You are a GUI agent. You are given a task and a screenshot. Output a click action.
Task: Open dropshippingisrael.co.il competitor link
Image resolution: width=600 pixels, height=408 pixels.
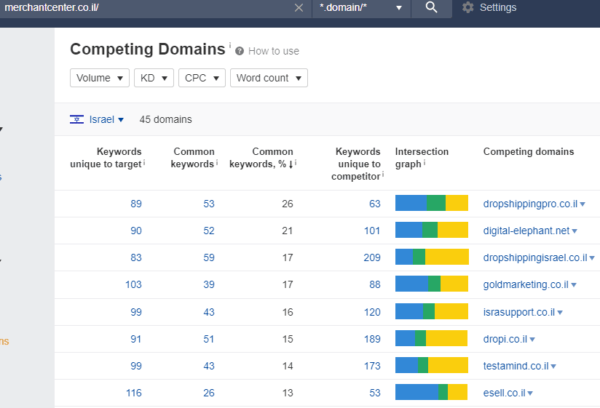point(535,257)
